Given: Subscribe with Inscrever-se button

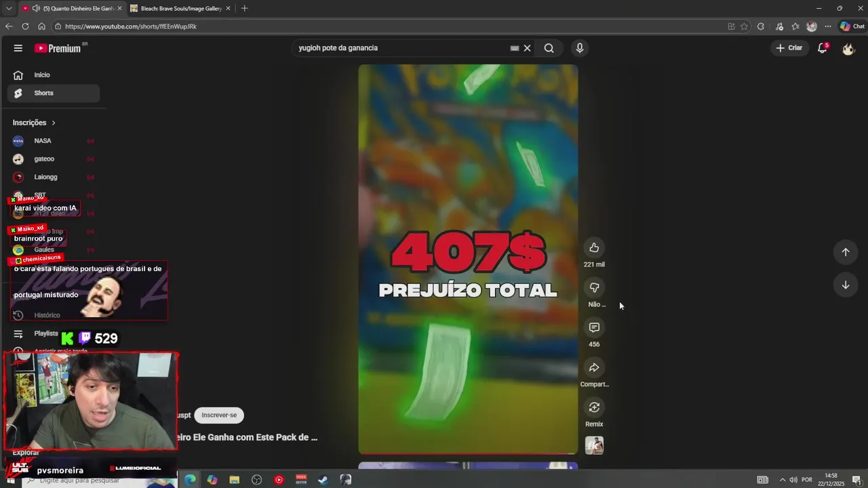Looking at the screenshot, I should [x=219, y=415].
